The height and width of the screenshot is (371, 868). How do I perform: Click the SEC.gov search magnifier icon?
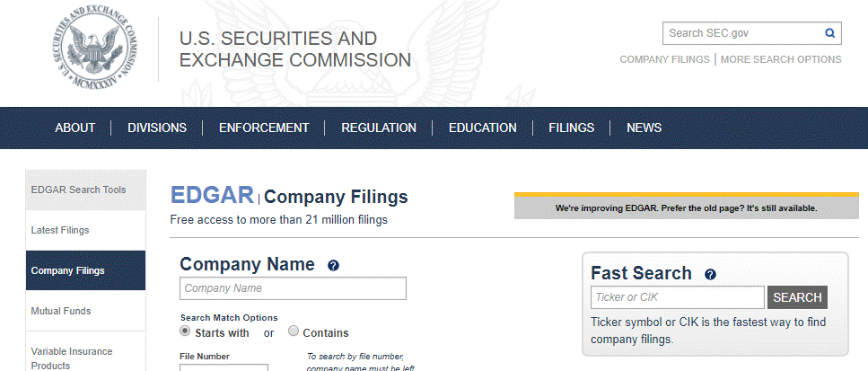[829, 33]
